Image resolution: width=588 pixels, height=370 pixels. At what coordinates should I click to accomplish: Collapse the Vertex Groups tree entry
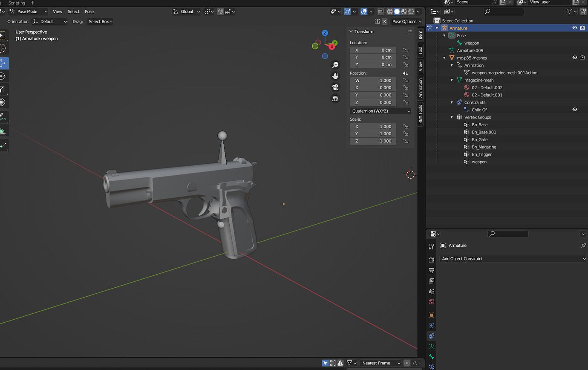[x=452, y=117]
